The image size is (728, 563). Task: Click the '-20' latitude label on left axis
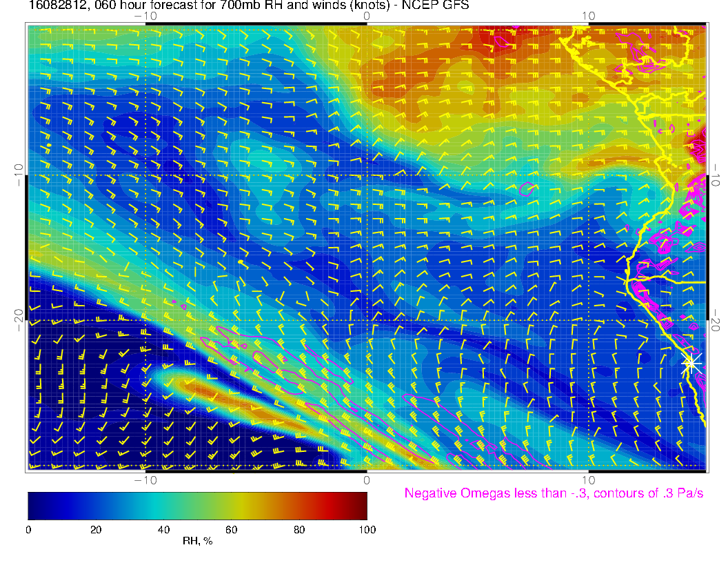[x=19, y=320]
